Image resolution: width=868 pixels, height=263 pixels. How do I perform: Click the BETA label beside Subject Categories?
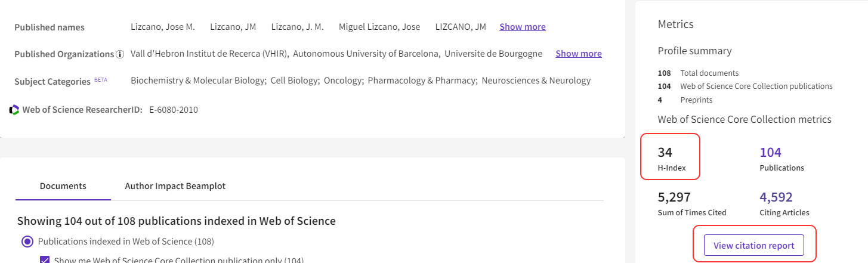click(x=101, y=79)
